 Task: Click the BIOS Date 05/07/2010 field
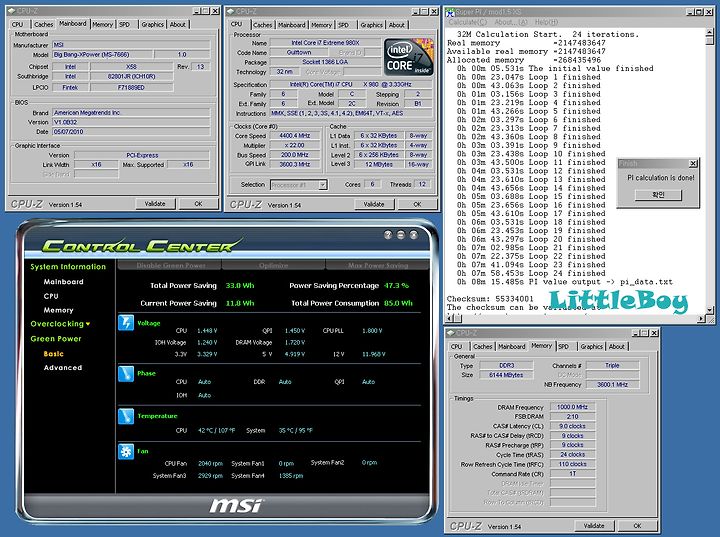(131, 132)
